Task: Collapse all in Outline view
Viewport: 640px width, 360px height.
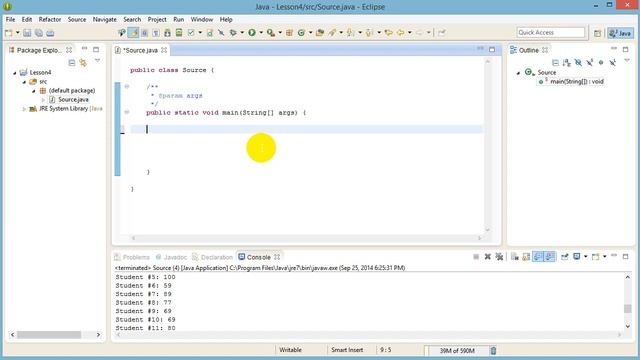Action: tap(555, 62)
